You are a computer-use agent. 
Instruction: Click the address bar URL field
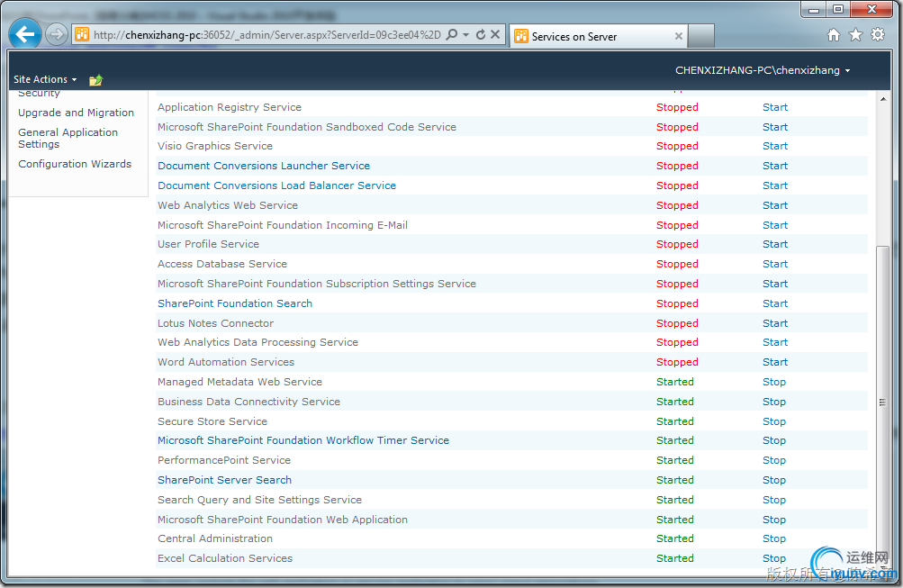pos(266,34)
